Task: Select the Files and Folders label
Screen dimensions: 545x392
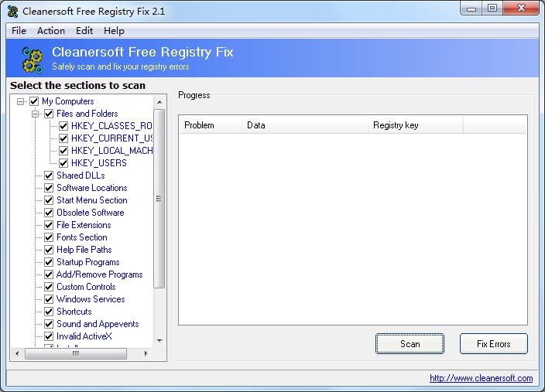Action: [87, 114]
